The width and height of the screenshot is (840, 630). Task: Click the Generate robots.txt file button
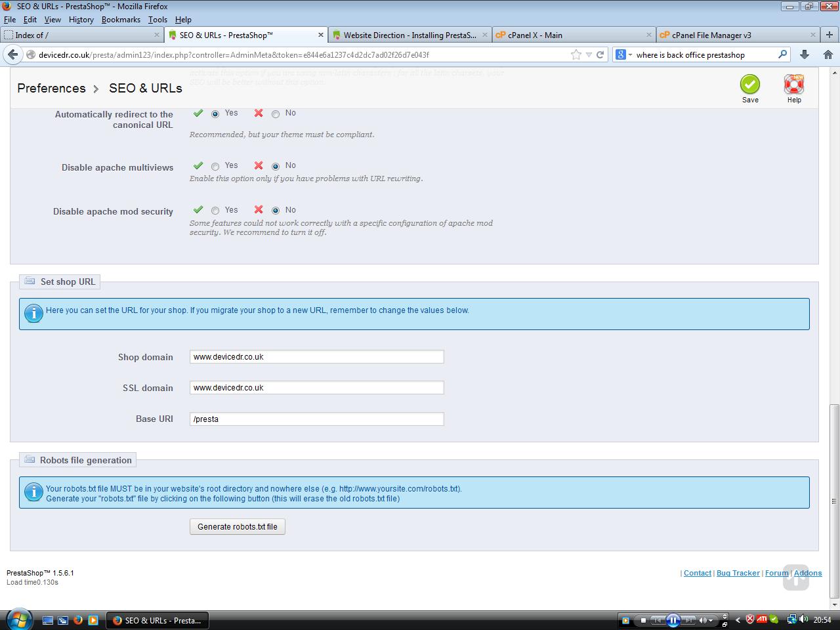pyautogui.click(x=238, y=526)
